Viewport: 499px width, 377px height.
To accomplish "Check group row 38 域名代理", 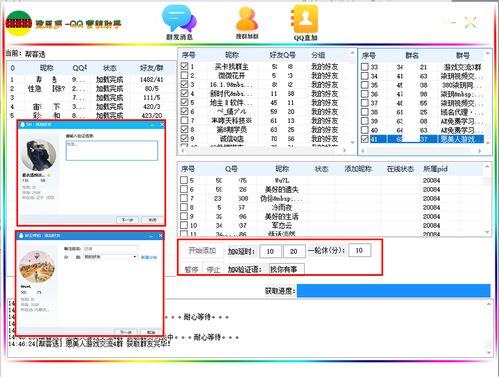I will pos(365,112).
